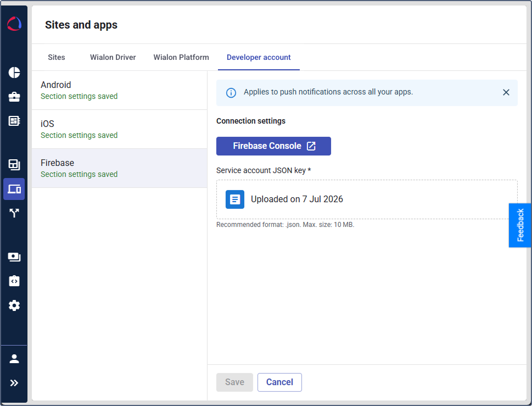This screenshot has width=532, height=406.
Task: Open the briefcase icon in sidebar
Action: [14, 97]
